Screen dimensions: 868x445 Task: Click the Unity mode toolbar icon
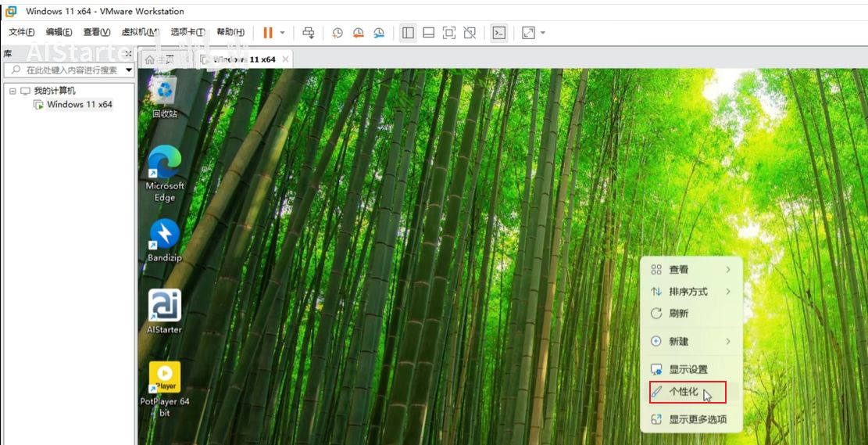(x=470, y=33)
